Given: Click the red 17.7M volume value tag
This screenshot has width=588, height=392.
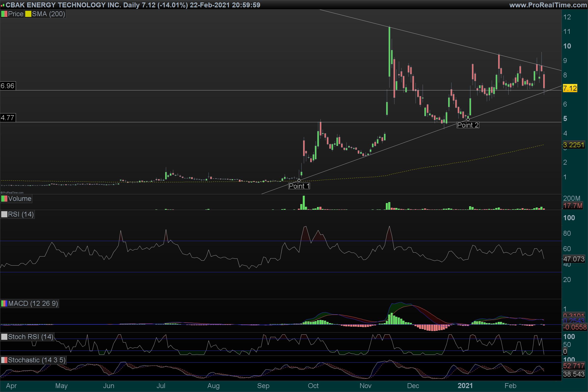Looking at the screenshot, I should tap(573, 206).
